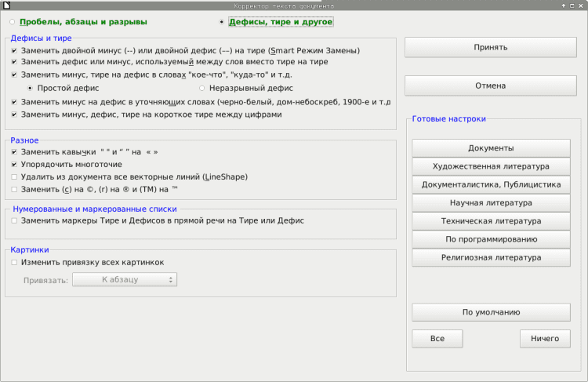Apply the "Религиозная литература" preset

click(x=491, y=257)
